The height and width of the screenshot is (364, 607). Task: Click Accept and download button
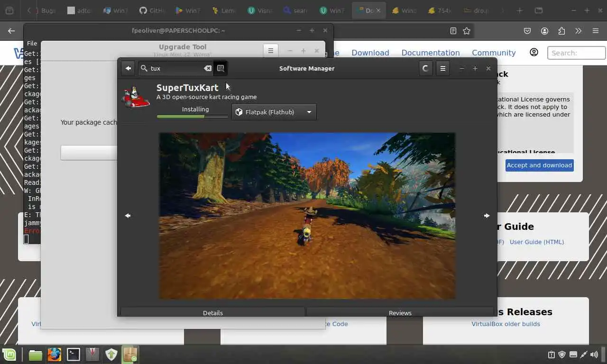pyautogui.click(x=539, y=165)
